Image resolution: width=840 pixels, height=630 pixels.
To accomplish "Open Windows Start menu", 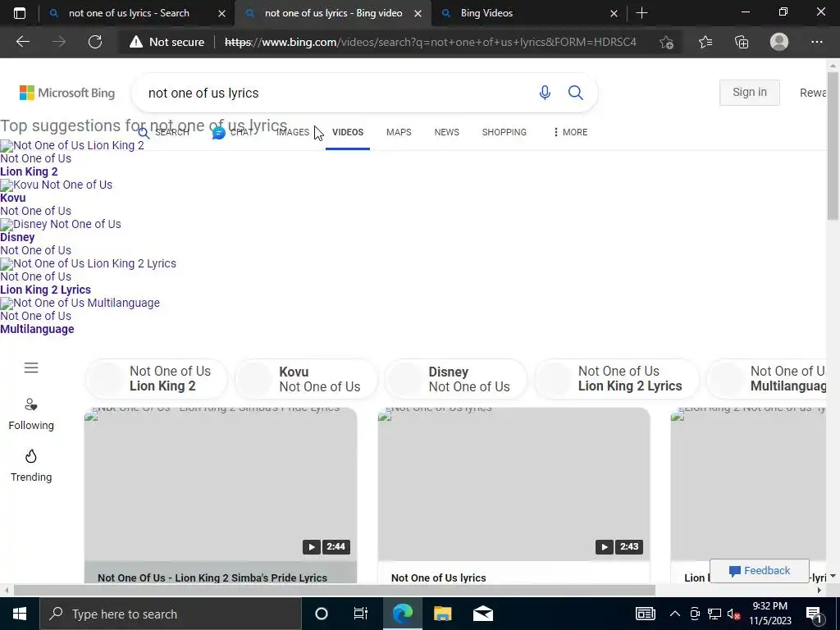I will pos(20,614).
